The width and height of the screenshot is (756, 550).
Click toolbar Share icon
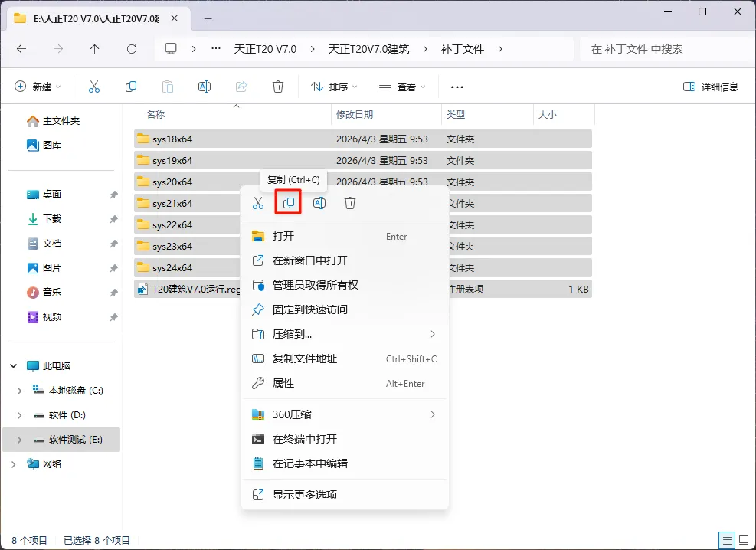241,87
